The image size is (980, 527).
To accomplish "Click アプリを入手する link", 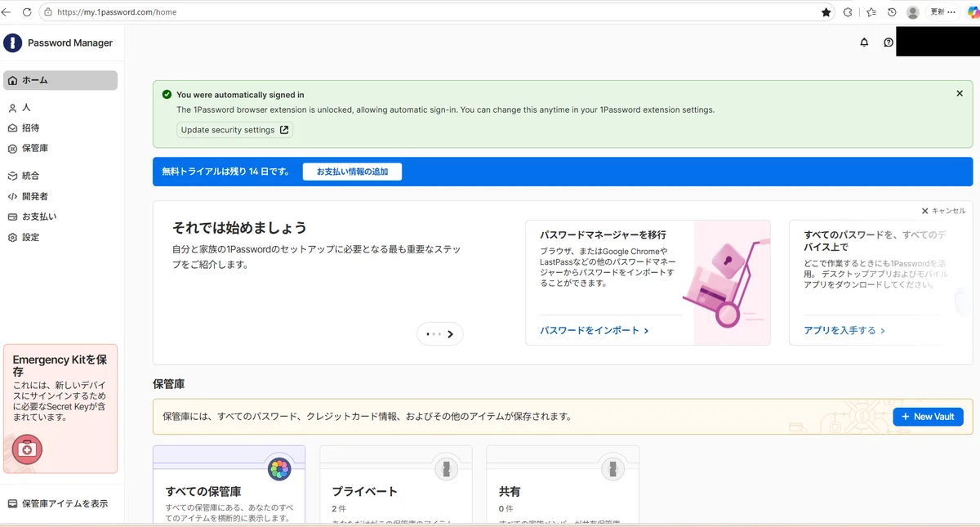I will click(844, 331).
